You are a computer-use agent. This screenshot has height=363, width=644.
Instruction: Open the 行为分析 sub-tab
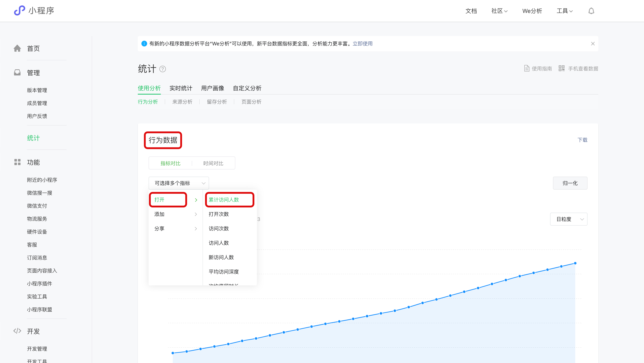pos(148,102)
